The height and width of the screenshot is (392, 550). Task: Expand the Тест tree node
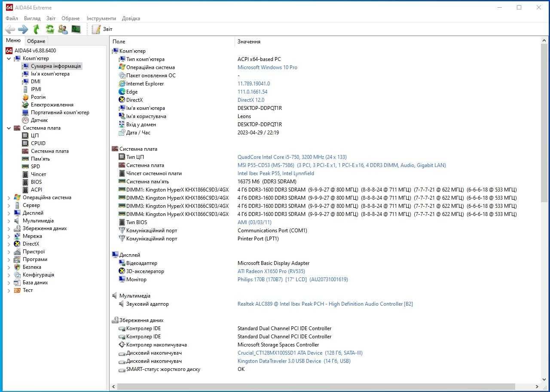pos(9,290)
